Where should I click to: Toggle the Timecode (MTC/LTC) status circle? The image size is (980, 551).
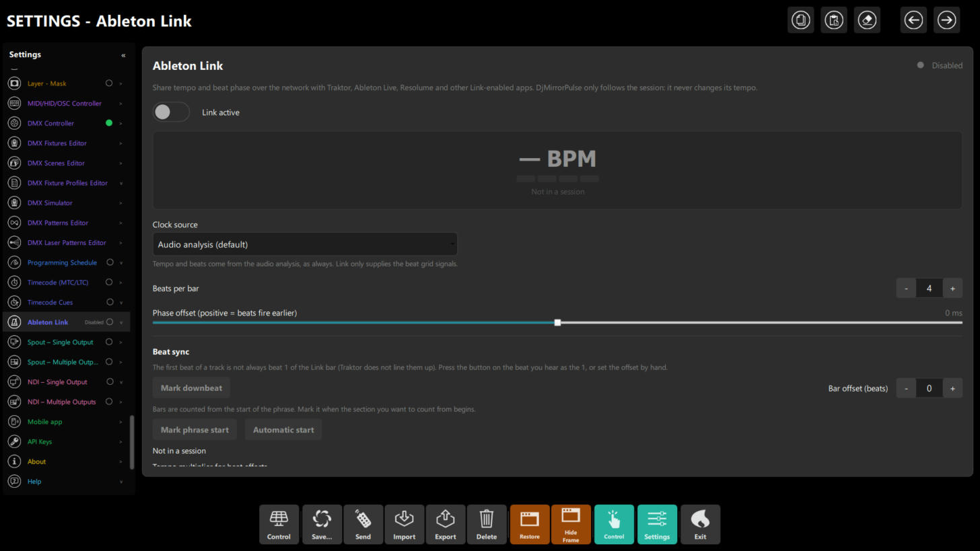point(109,283)
